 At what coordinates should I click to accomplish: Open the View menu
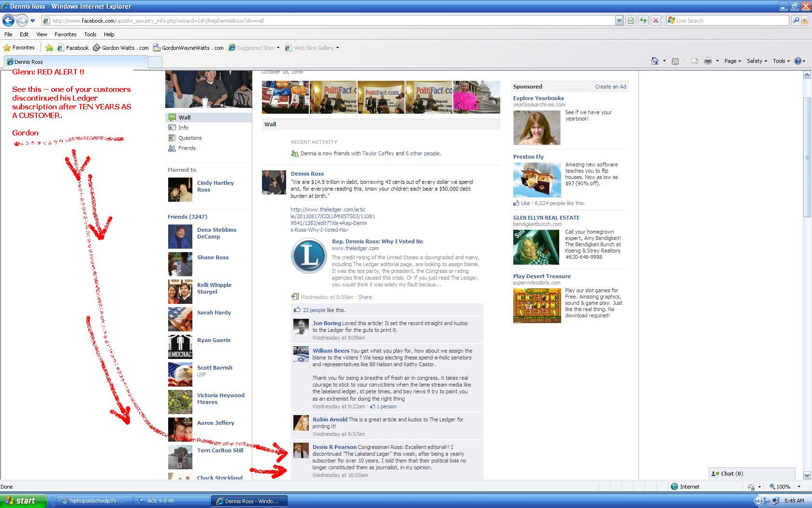point(42,34)
